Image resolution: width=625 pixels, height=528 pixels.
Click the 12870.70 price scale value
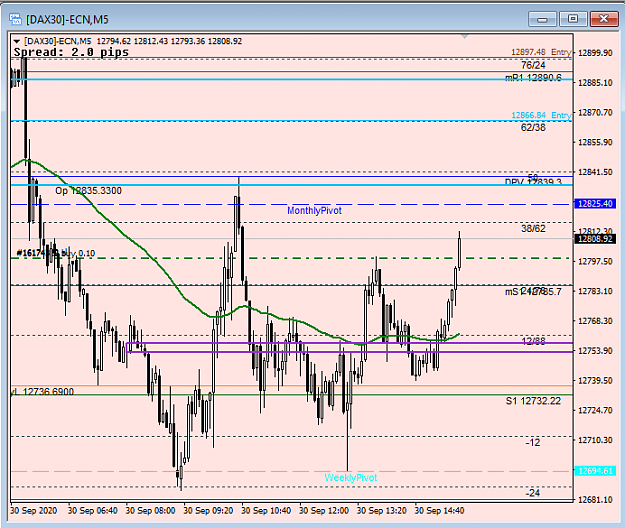pos(596,112)
